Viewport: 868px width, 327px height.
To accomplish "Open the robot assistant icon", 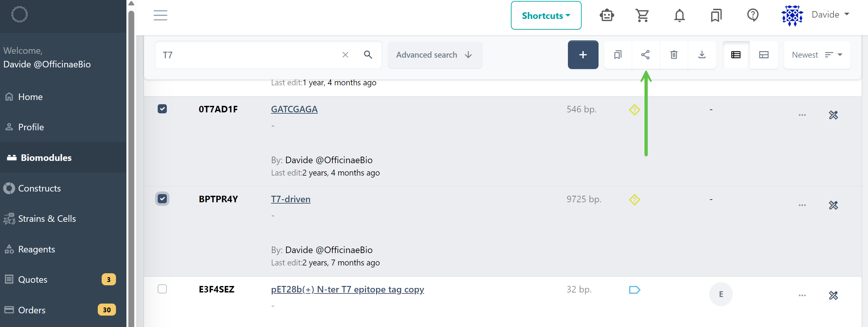I will (x=607, y=16).
